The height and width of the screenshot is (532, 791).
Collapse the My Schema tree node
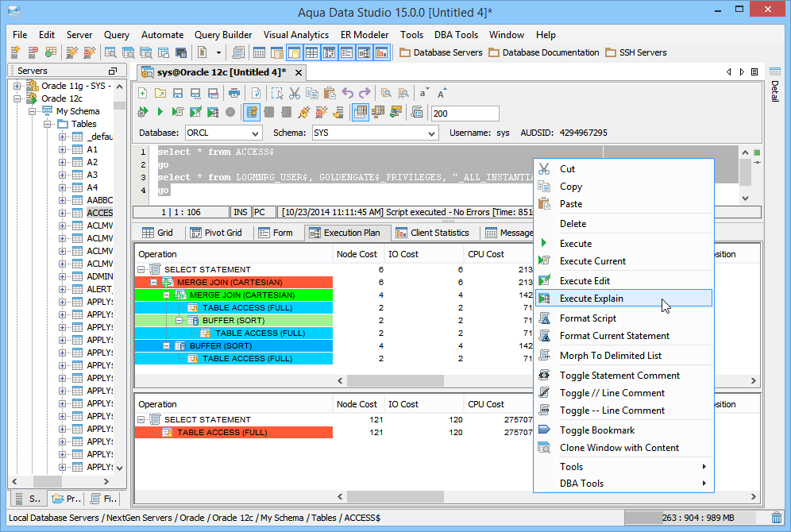tap(32, 111)
